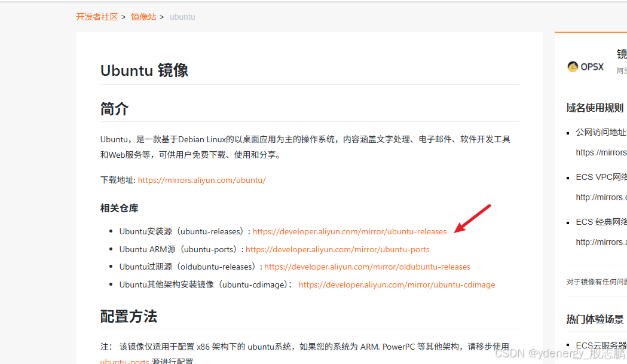Click the OPSX logo icon
Screen dimensions: 627x364
[573, 66]
